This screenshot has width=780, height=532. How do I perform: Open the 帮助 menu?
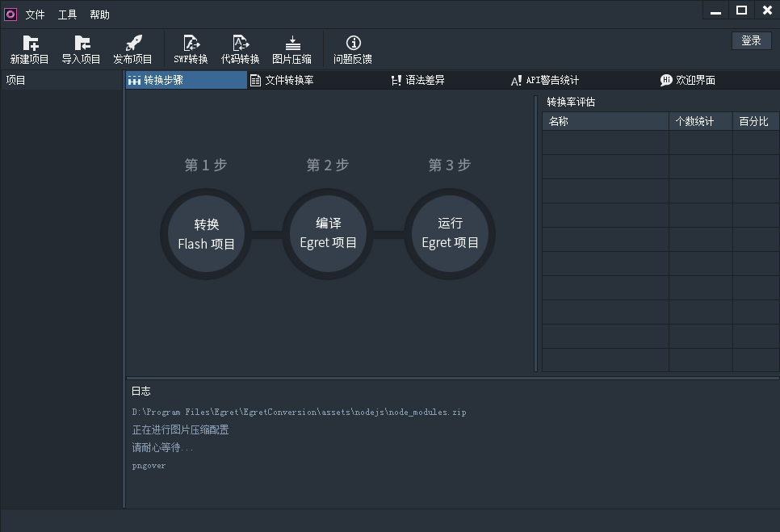[x=100, y=15]
